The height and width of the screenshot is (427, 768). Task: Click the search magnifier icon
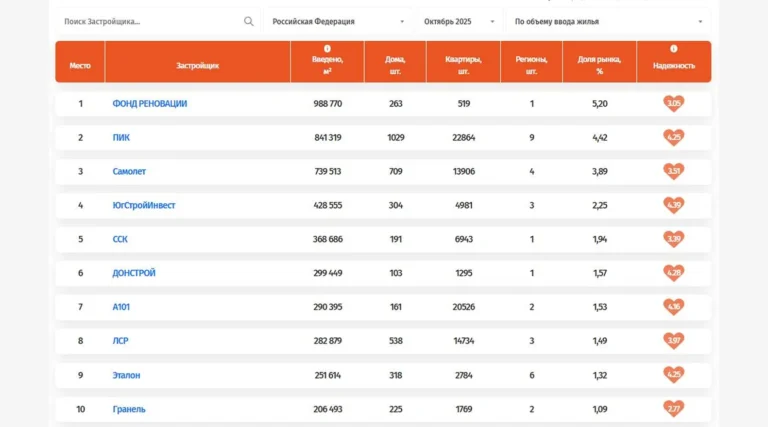(x=249, y=22)
